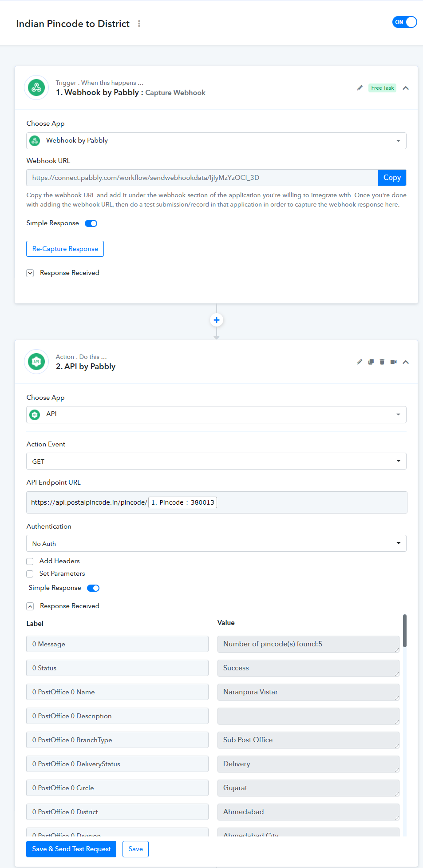Click the Free Task badge
The image size is (423, 868).
point(382,88)
